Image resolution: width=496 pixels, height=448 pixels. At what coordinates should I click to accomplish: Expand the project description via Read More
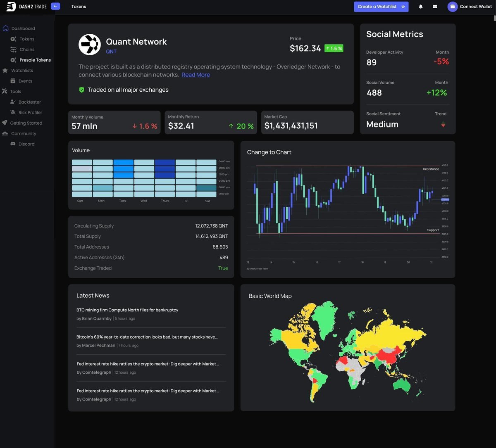pyautogui.click(x=196, y=75)
